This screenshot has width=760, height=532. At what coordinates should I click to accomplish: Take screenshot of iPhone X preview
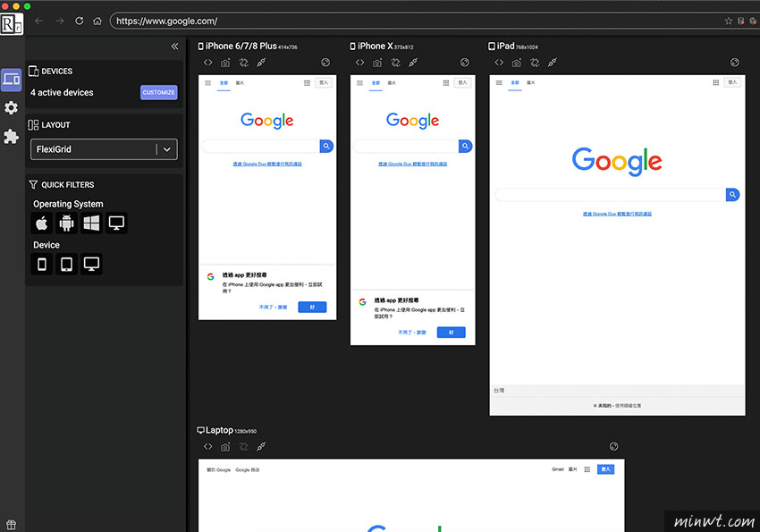[377, 63]
